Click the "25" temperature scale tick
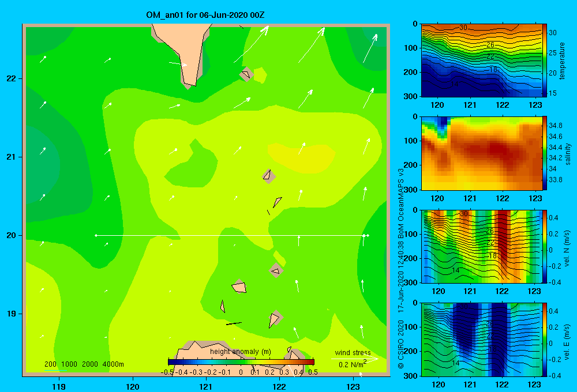 click(x=553, y=53)
